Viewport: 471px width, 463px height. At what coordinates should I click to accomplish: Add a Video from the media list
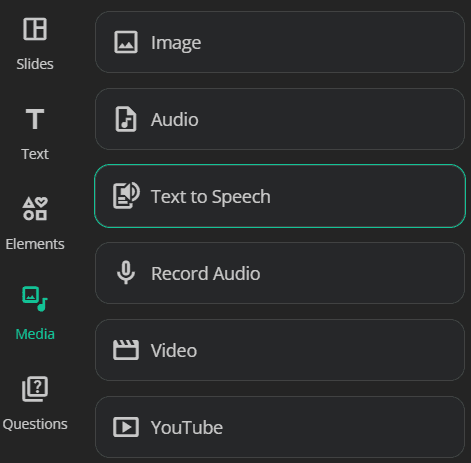280,350
